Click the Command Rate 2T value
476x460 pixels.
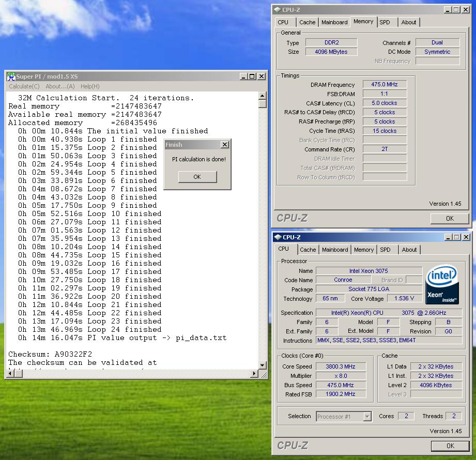point(385,149)
